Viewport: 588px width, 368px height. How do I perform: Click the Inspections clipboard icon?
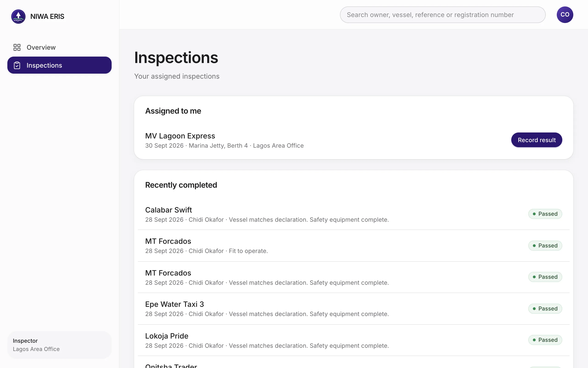pos(17,65)
